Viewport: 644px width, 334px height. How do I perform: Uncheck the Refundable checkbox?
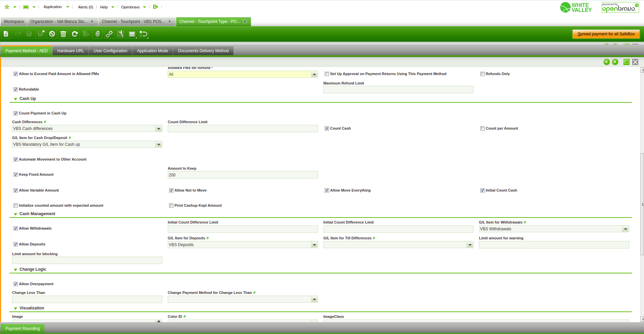(15, 90)
